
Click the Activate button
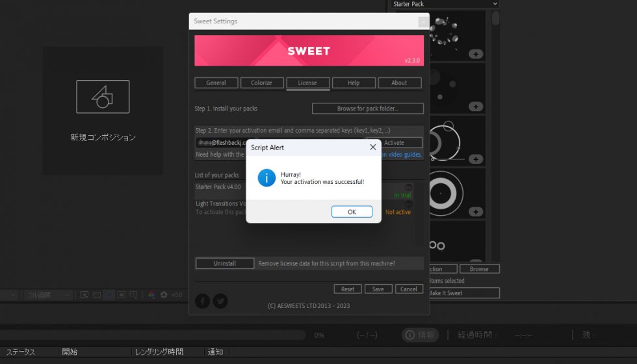click(x=394, y=142)
